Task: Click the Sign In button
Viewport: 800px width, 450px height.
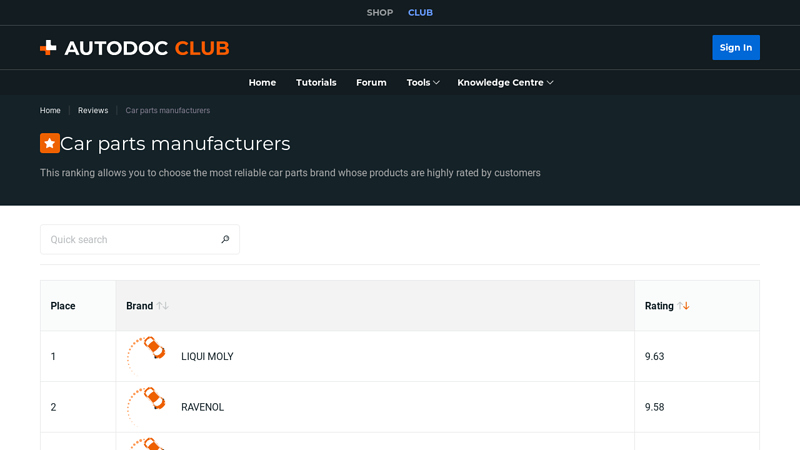Action: [736, 47]
